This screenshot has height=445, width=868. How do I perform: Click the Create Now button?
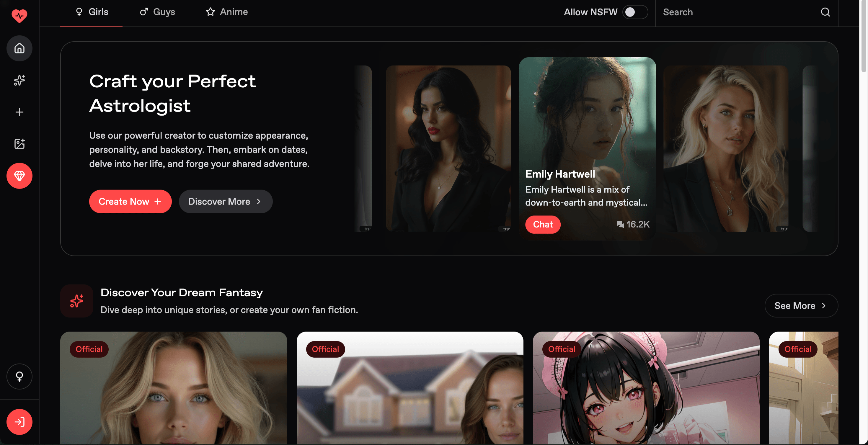point(130,202)
